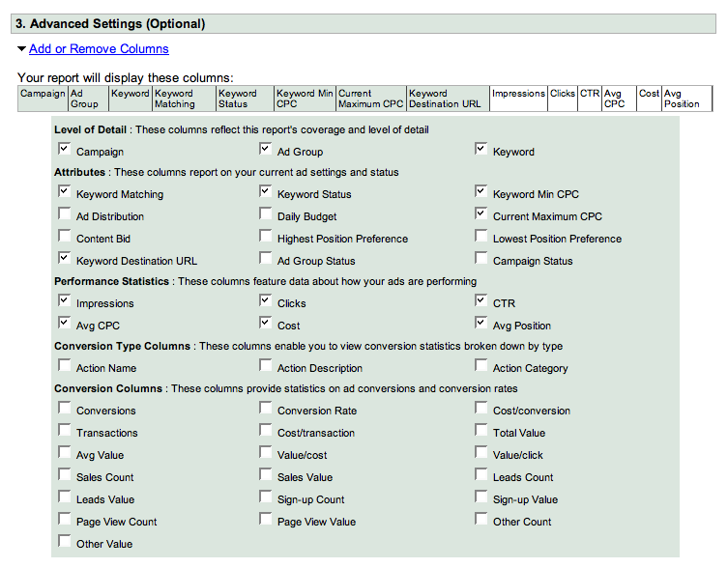The width and height of the screenshot is (728, 568).
Task: Uncheck the Campaign checkbox
Action: 65,150
